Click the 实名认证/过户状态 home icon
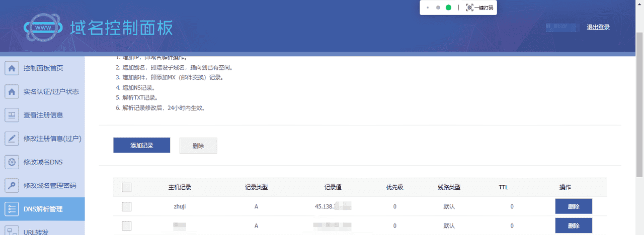Screen dimensions: 644x235 click(x=12, y=92)
